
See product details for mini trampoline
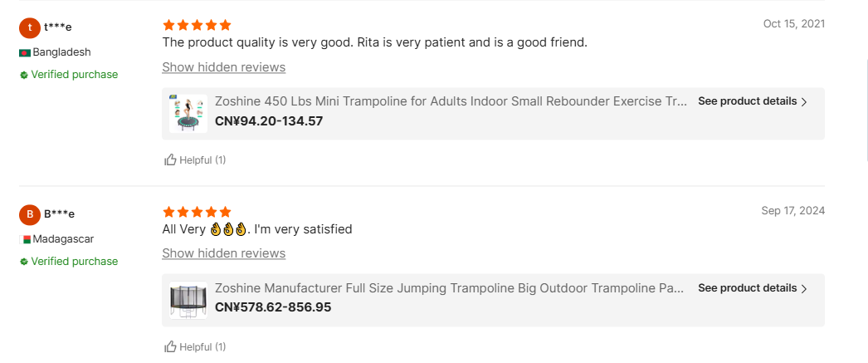(747, 101)
